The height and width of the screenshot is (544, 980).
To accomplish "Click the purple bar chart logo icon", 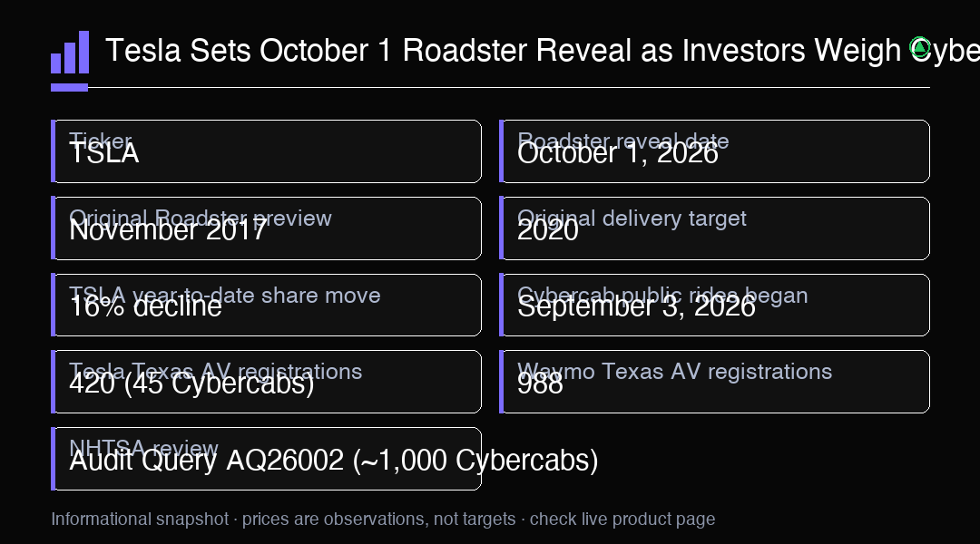I will point(70,53).
